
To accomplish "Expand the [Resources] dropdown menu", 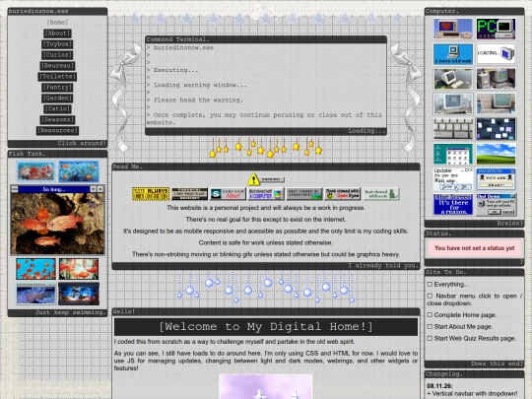I will click(57, 131).
